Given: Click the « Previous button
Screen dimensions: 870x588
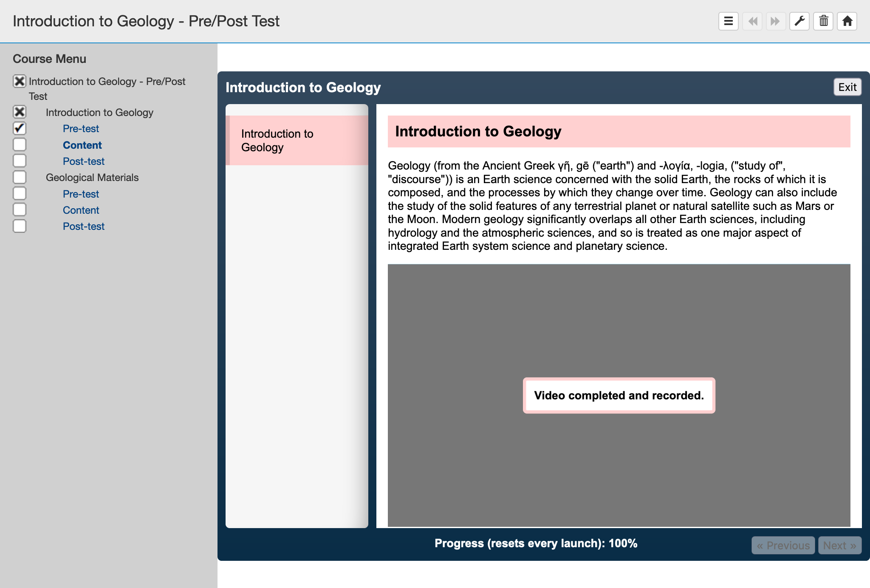Looking at the screenshot, I should [783, 546].
